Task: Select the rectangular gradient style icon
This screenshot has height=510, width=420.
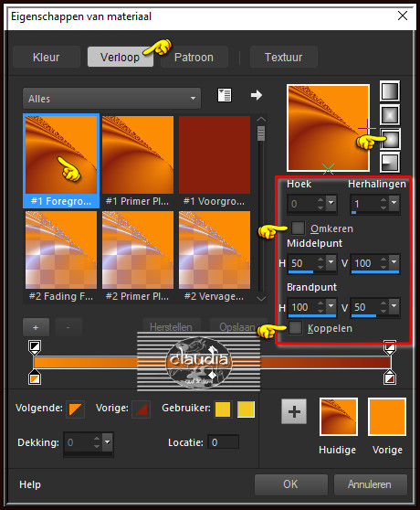Action: tap(390, 114)
